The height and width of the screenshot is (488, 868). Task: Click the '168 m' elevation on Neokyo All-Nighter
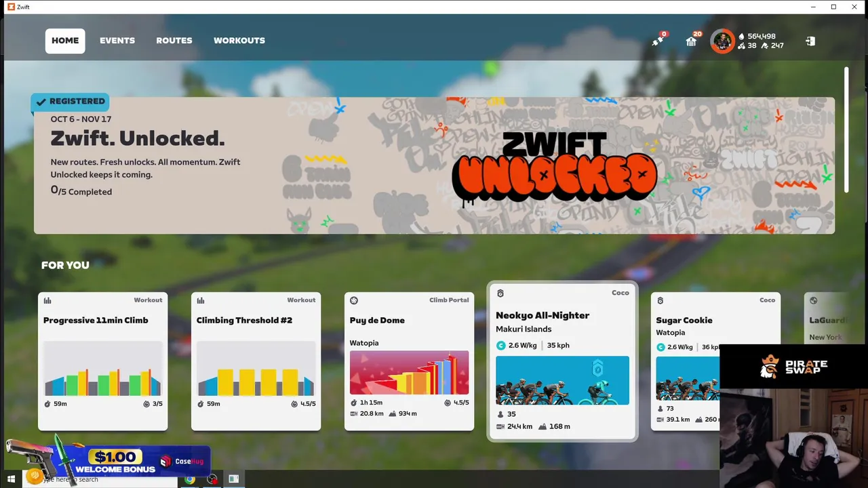pyautogui.click(x=559, y=426)
